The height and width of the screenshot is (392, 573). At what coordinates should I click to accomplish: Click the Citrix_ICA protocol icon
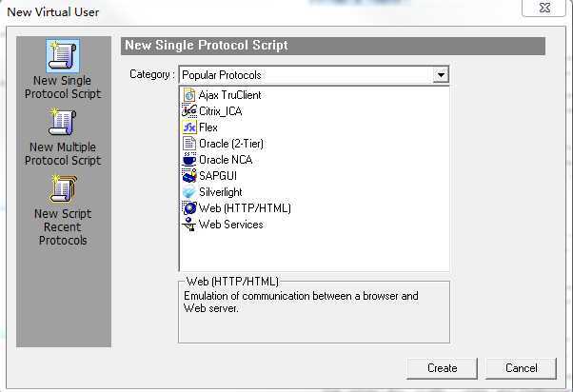[x=188, y=111]
